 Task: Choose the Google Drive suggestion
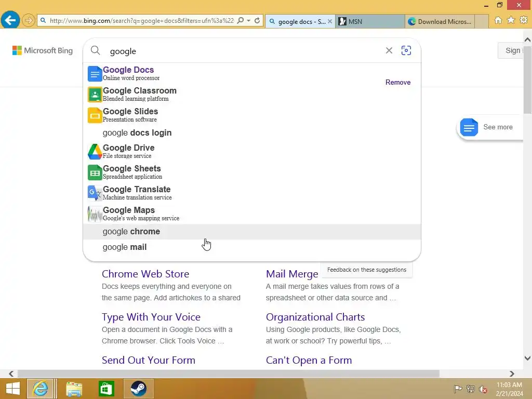(252, 151)
